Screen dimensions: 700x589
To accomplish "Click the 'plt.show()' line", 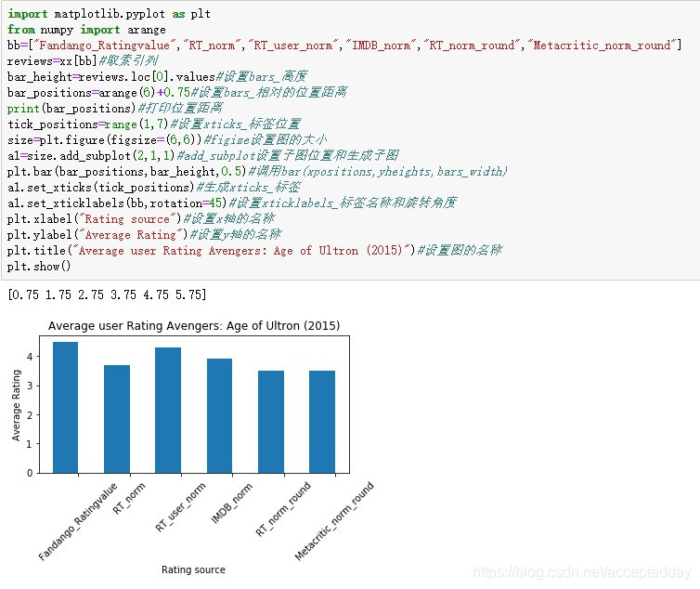I will 39,267.
